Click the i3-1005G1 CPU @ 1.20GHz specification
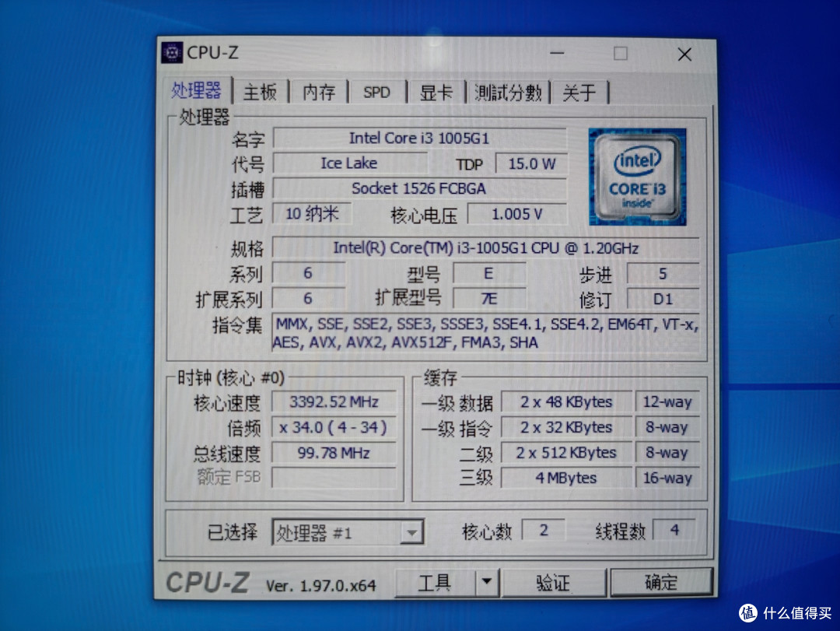840x631 pixels. point(485,247)
